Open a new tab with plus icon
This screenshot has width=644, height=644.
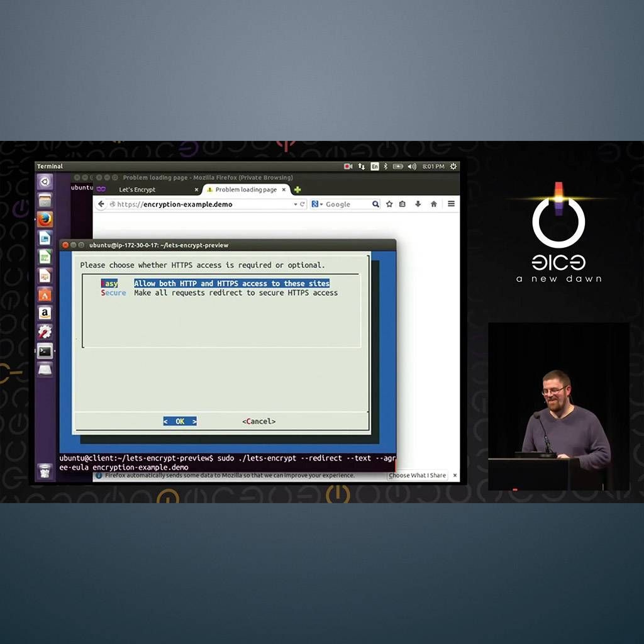coord(297,190)
